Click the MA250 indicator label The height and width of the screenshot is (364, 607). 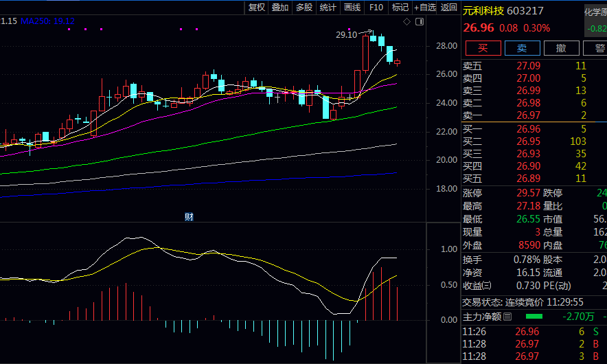pos(47,21)
